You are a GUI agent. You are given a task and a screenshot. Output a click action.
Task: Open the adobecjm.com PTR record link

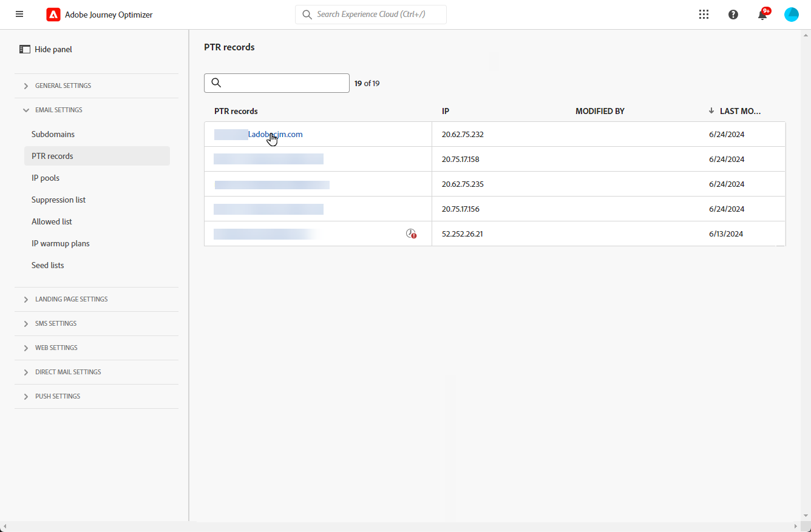pyautogui.click(x=275, y=134)
